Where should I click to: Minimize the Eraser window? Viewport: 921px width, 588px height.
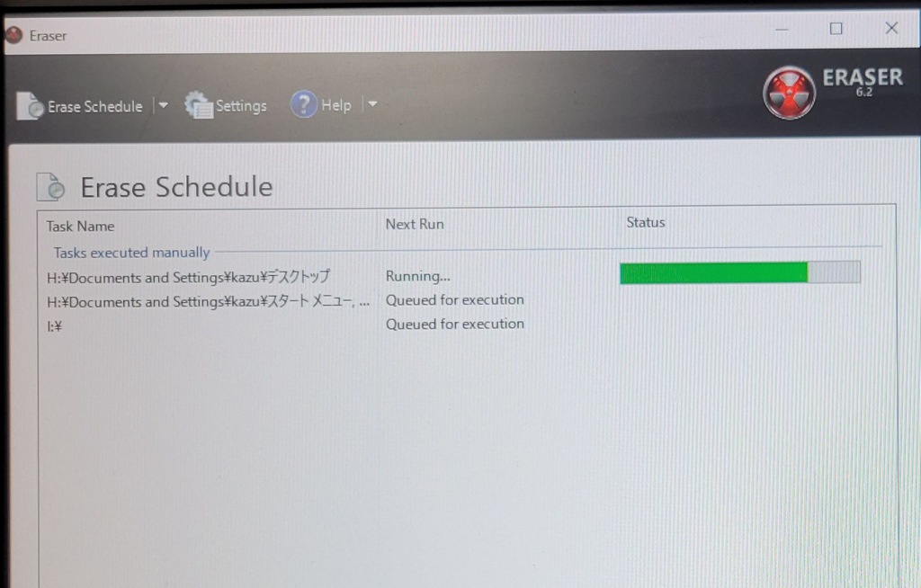pyautogui.click(x=782, y=30)
